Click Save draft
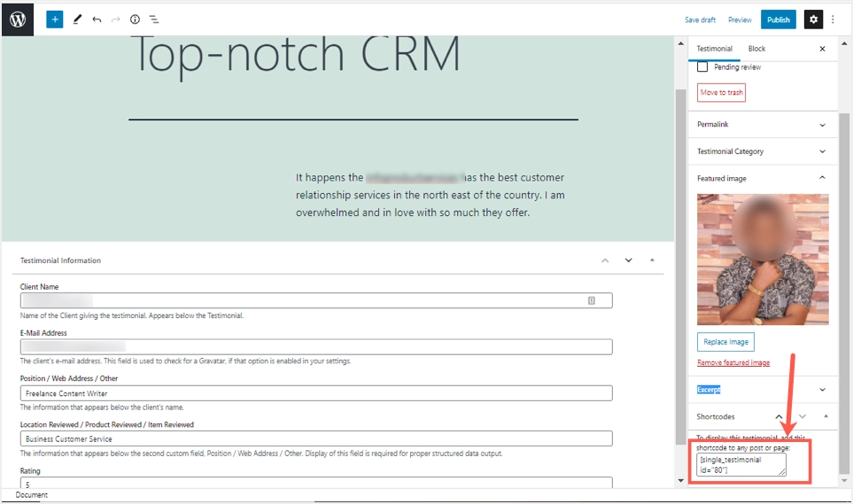This screenshot has height=504, width=853. coord(700,19)
